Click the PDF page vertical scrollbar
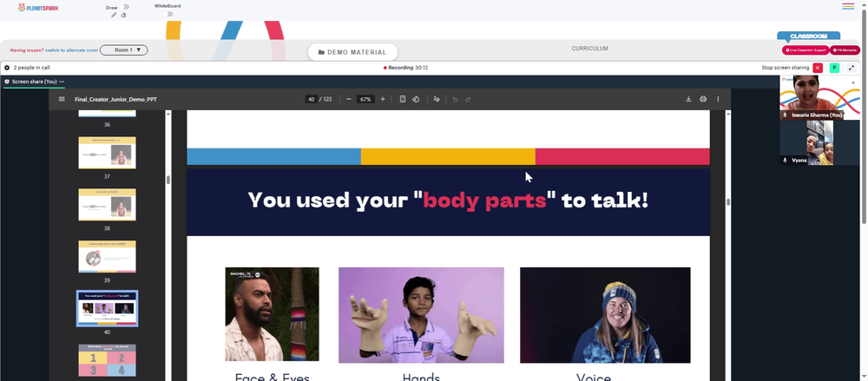This screenshot has width=868, height=381. pos(728,202)
